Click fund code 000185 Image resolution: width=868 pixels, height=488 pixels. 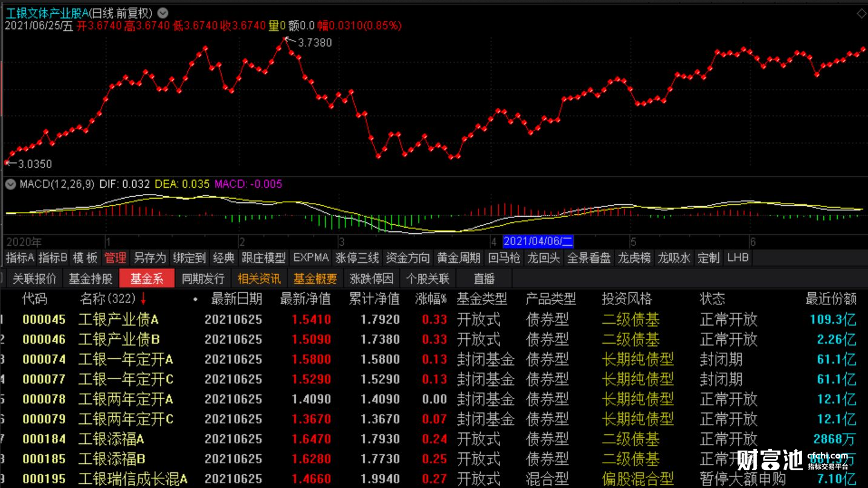pos(44,459)
